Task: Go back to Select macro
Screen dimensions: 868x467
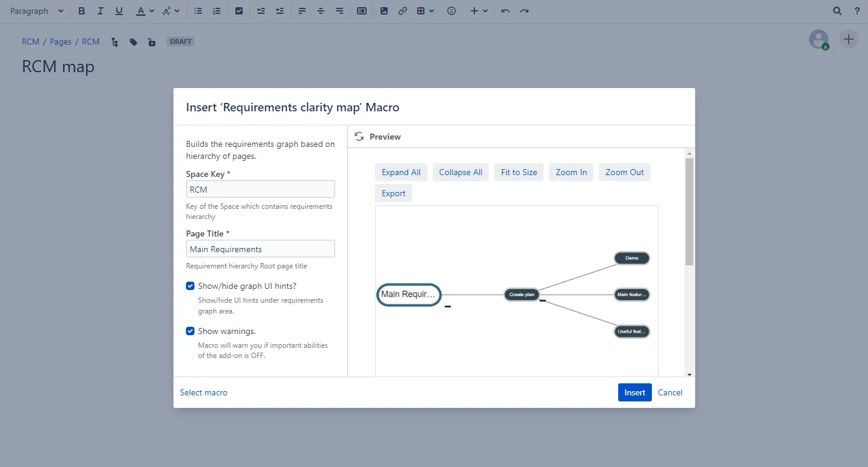Action: [204, 392]
